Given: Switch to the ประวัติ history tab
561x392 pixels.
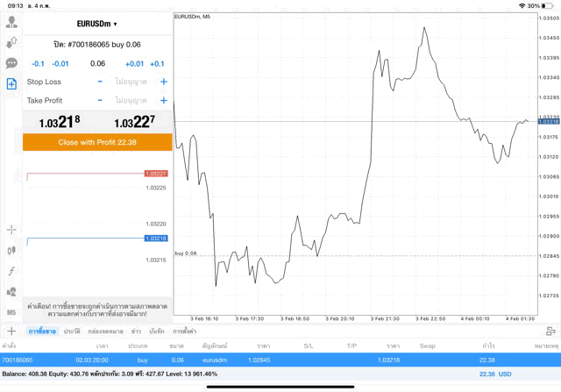Looking at the screenshot, I should pyautogui.click(x=71, y=331).
